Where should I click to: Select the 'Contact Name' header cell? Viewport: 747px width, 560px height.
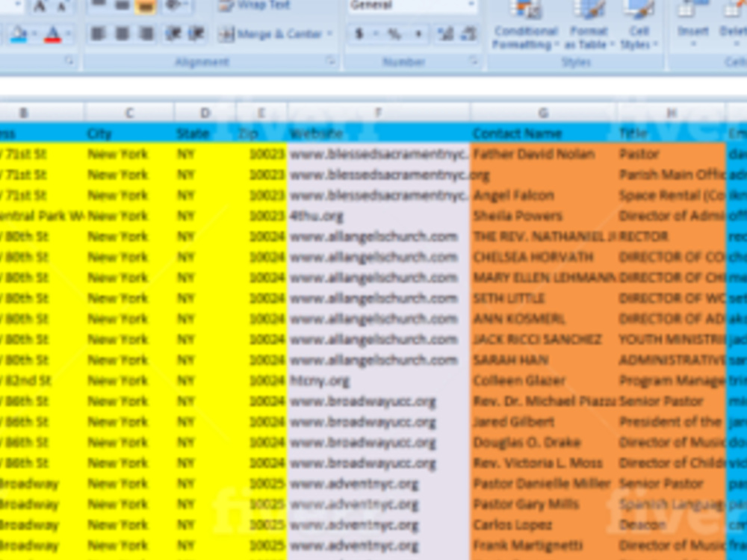point(543,134)
